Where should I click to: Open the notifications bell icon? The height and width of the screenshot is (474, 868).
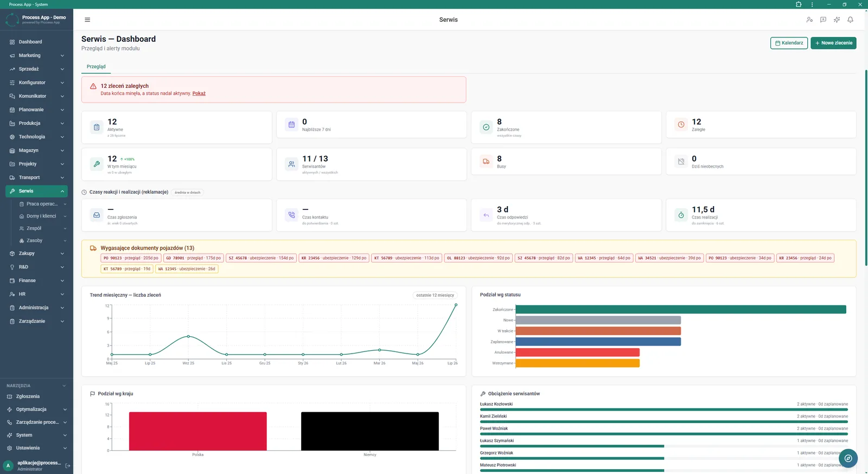(850, 20)
